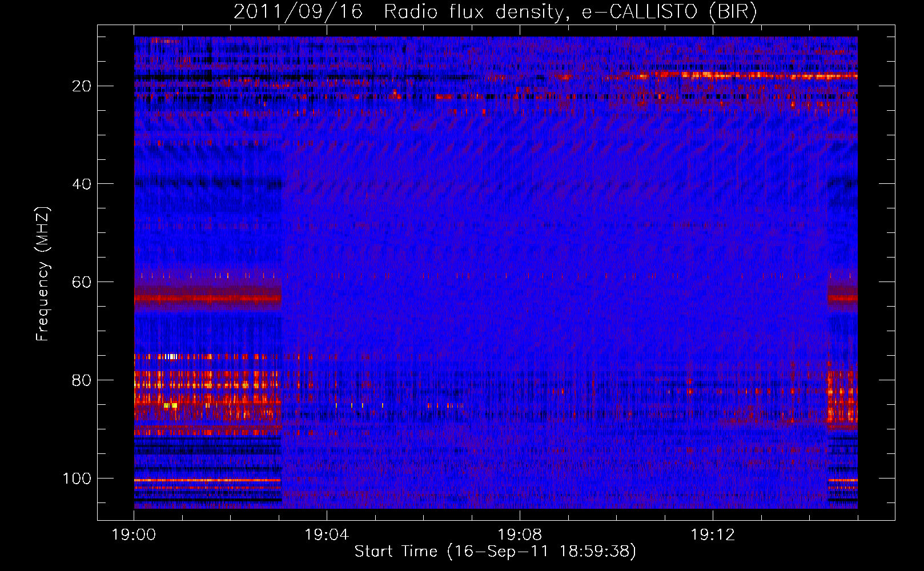Click the '20' frequency tick label
Image resolution: width=924 pixels, height=571 pixels.
tap(82, 86)
